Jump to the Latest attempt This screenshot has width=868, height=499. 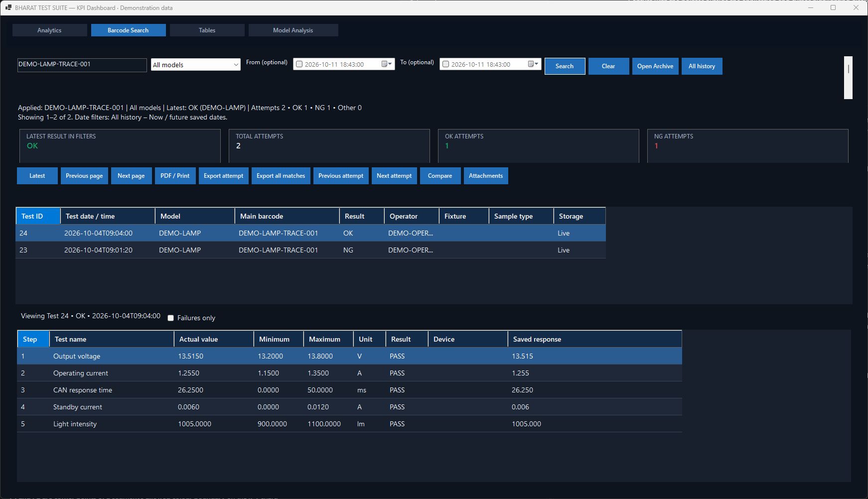tap(37, 176)
